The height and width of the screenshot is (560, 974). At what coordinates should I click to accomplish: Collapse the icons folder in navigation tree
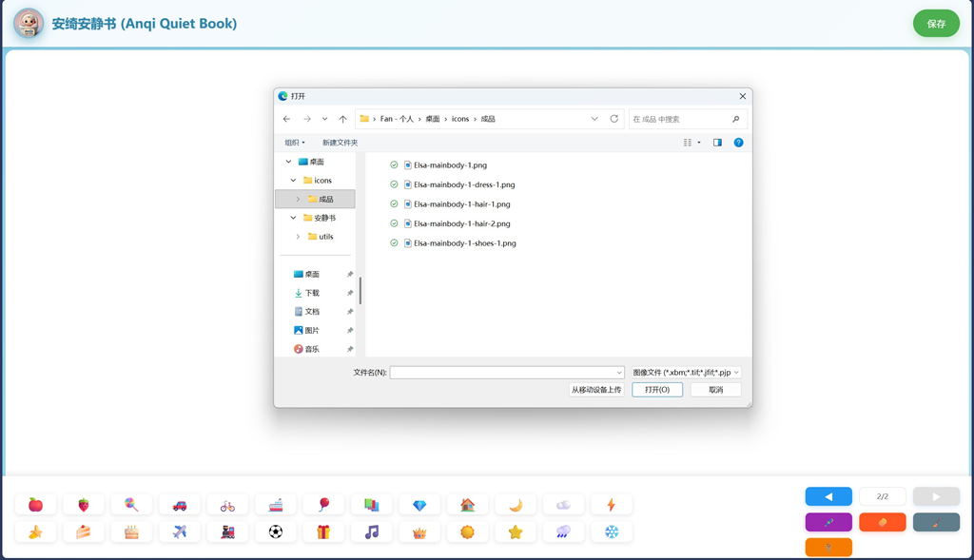(x=293, y=180)
